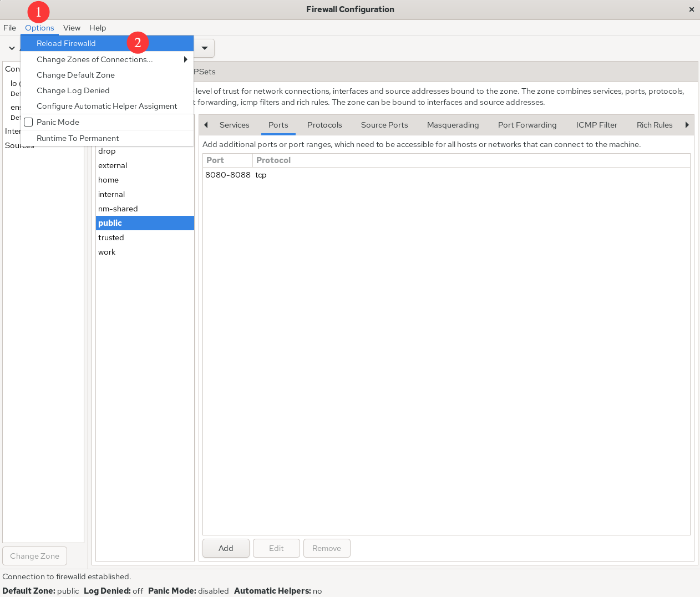The width and height of the screenshot is (700, 597).
Task: Click the Reload Firewalld menu entry
Action: click(66, 43)
